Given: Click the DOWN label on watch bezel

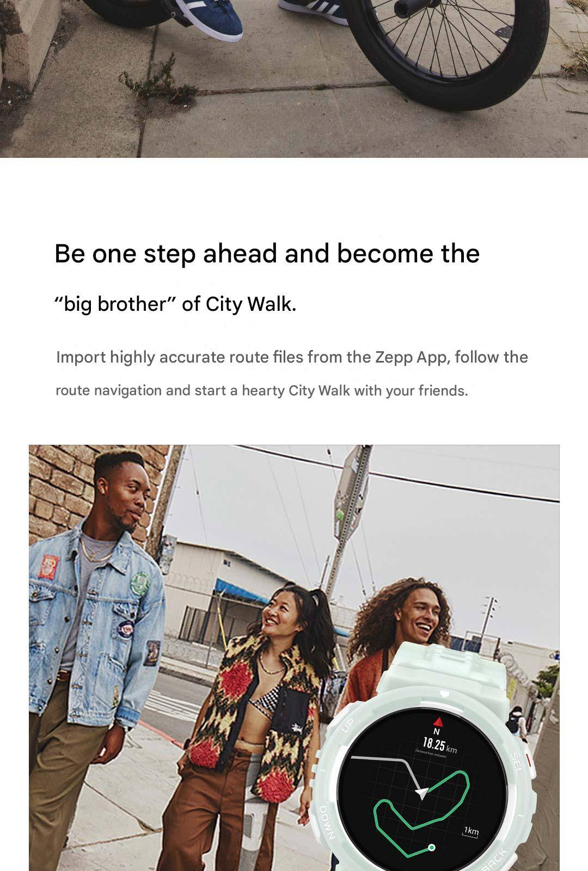Looking at the screenshot, I should [x=326, y=821].
